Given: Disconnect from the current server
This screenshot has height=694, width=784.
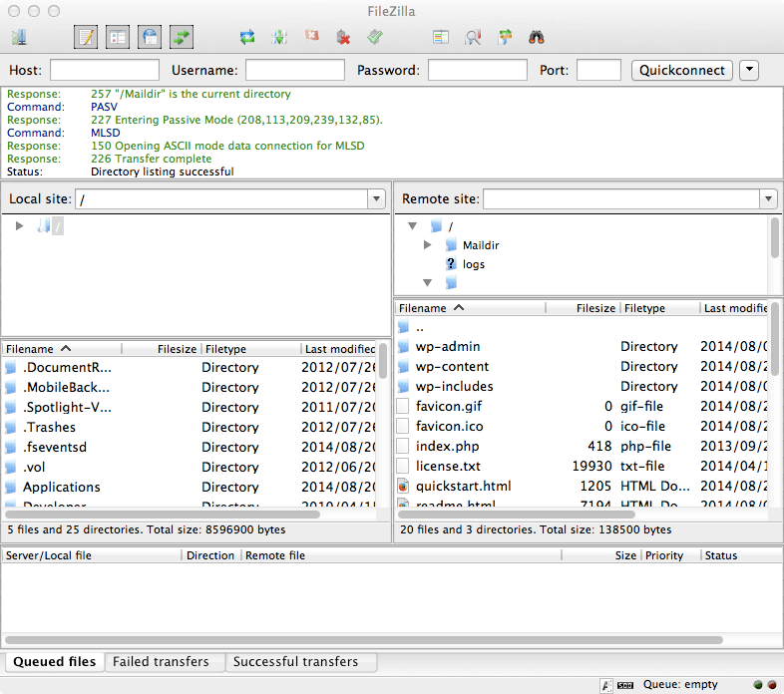Looking at the screenshot, I should [x=343, y=37].
